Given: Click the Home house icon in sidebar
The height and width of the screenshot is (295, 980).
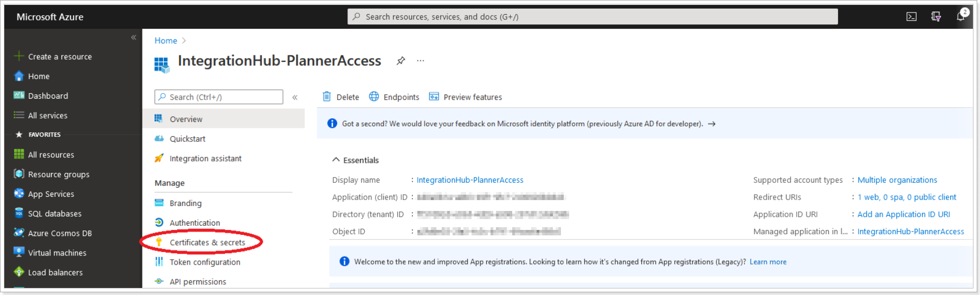Looking at the screenshot, I should 19,76.
